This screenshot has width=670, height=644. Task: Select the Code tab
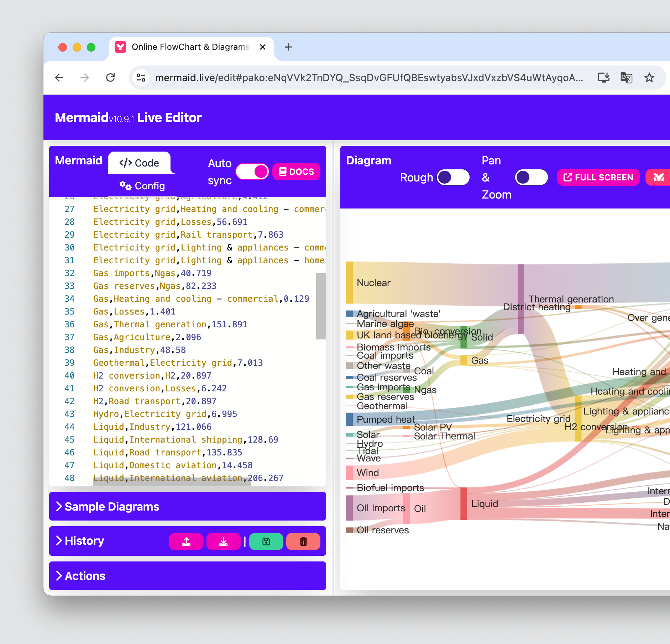pyautogui.click(x=139, y=163)
